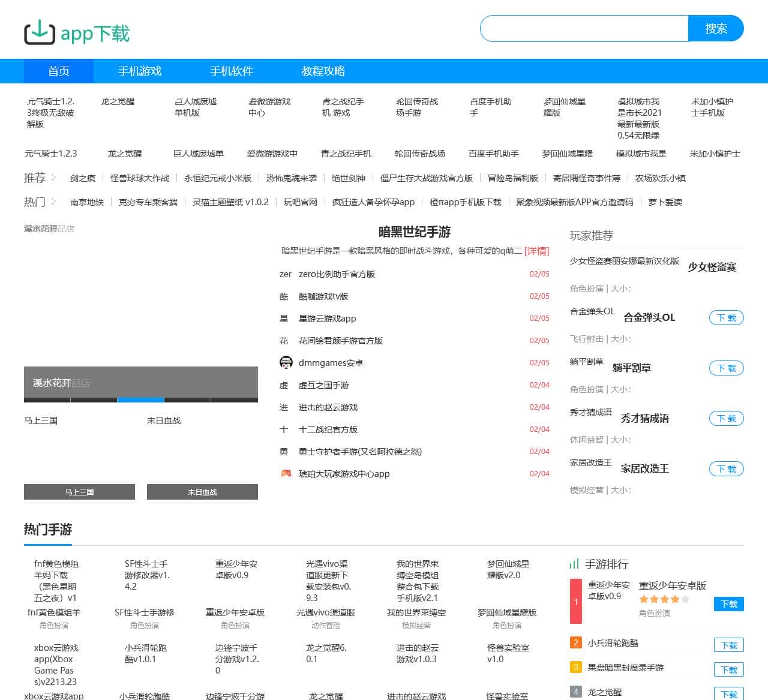Viewport: 768px width, 700px height.
Task: Download 合金弹头OL using its 下载 button
Action: click(726, 318)
